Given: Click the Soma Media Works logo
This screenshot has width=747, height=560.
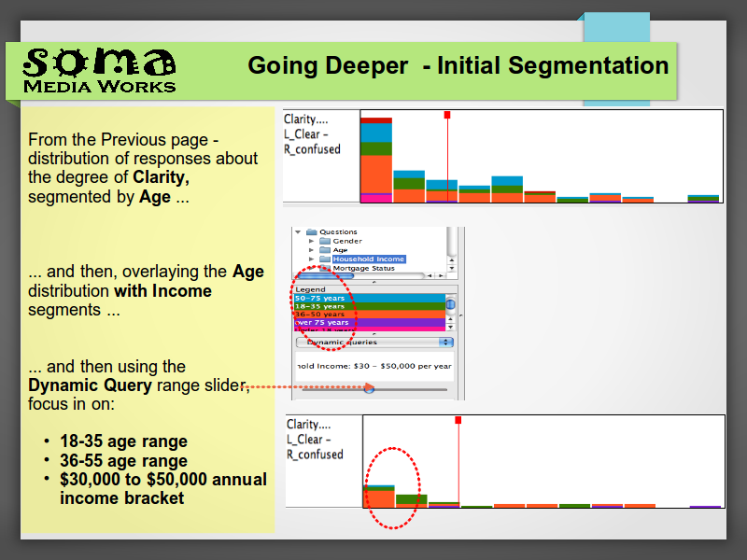Looking at the screenshot, I should pos(99,70).
